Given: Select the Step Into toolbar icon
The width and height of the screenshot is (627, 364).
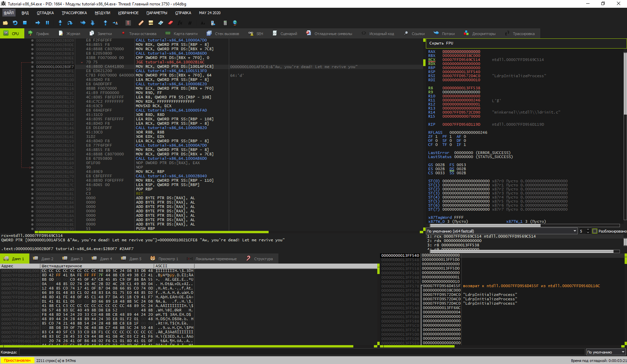Looking at the screenshot, I should coord(60,23).
